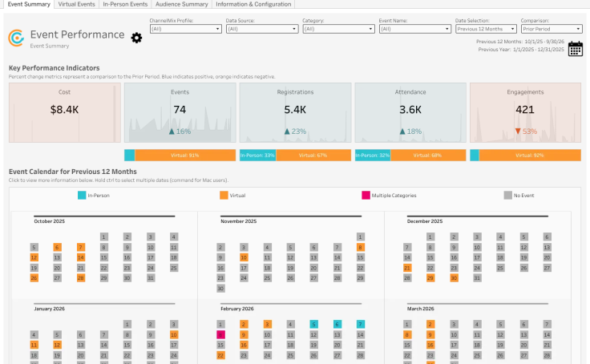The height and width of the screenshot is (364, 590).
Task: Select October 2025 day 26
Action: 34,277
